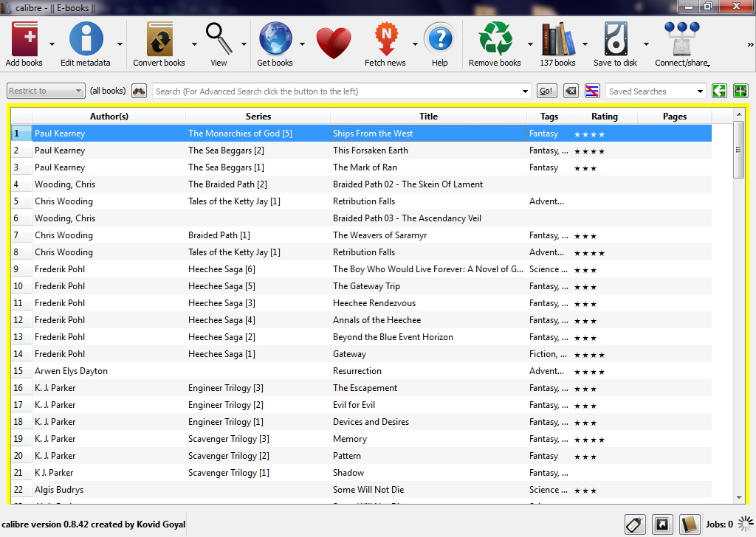Click the Get books globe icon
This screenshot has width=756, height=537.
tap(275, 38)
